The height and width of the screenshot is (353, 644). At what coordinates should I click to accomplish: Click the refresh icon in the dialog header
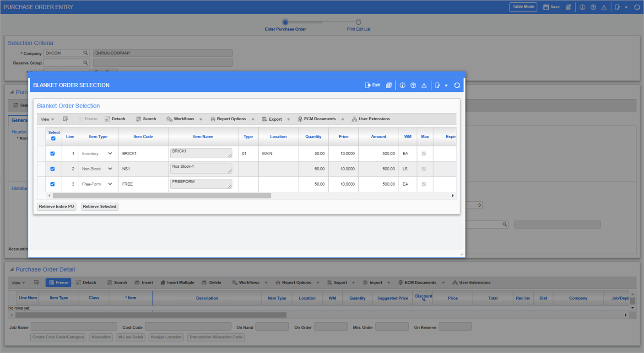click(x=457, y=85)
